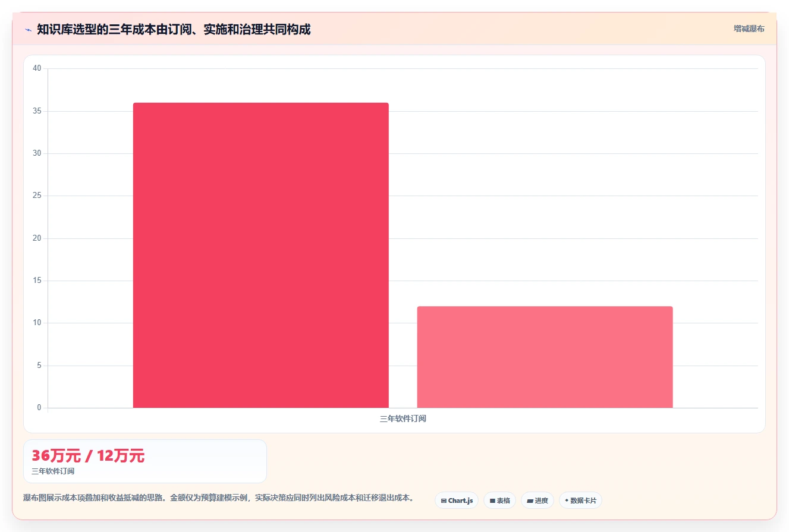Click the light pink 12 bar
This screenshot has height=532, width=789.
(x=545, y=357)
